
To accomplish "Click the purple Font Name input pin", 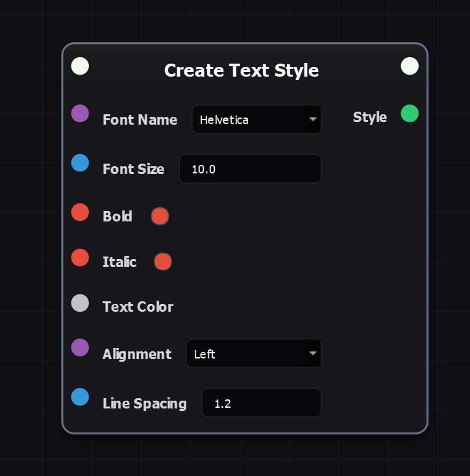I will (x=80, y=114).
